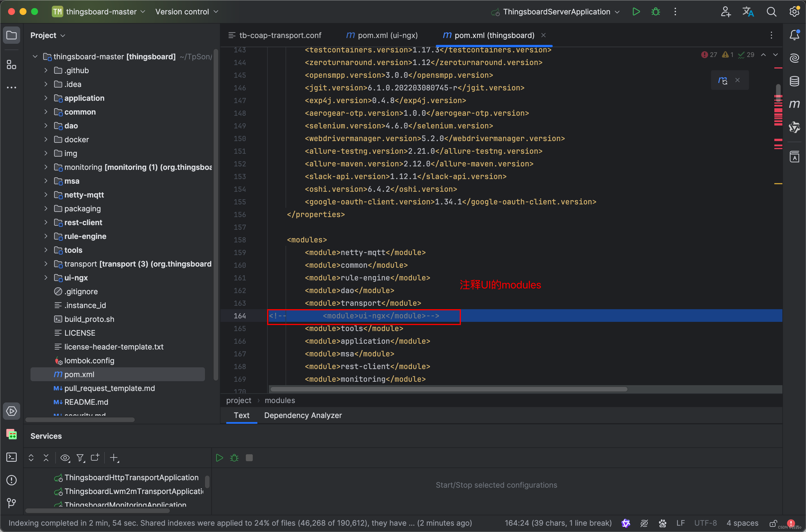The height and width of the screenshot is (532, 806).
Task: Open the Structure tool window icon
Action: coord(12,64)
